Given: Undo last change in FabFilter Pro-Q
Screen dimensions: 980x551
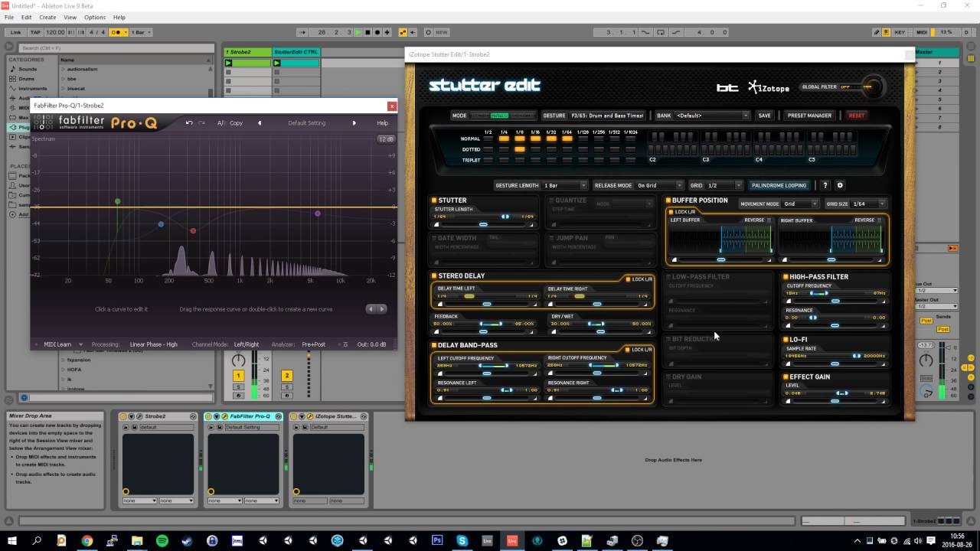Looking at the screenshot, I should coord(189,122).
